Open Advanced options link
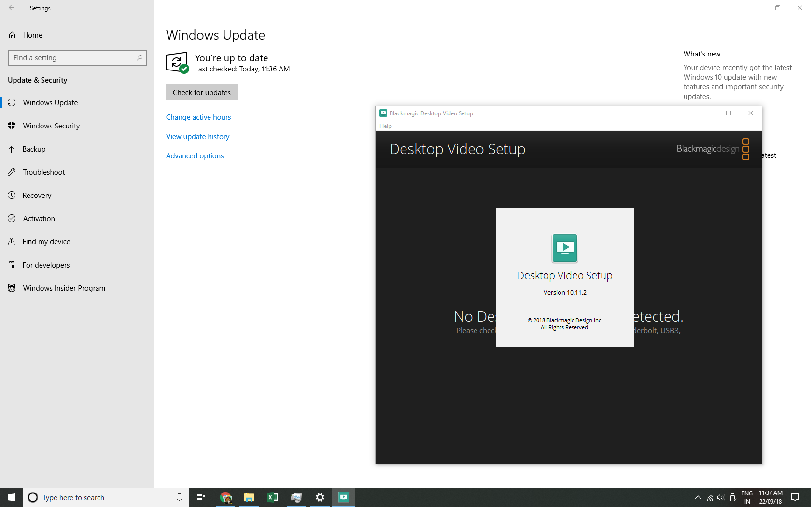812x507 pixels. 195,155
